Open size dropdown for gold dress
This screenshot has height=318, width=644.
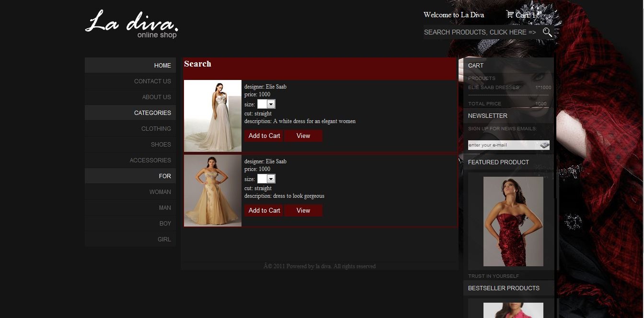point(271,179)
